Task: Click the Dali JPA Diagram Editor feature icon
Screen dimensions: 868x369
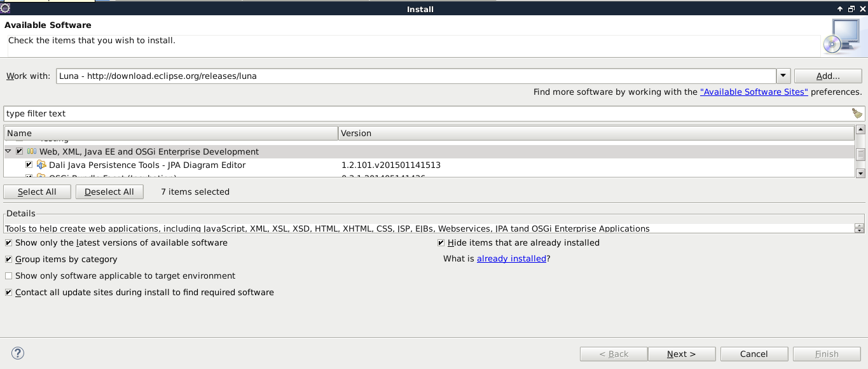Action: (x=41, y=165)
